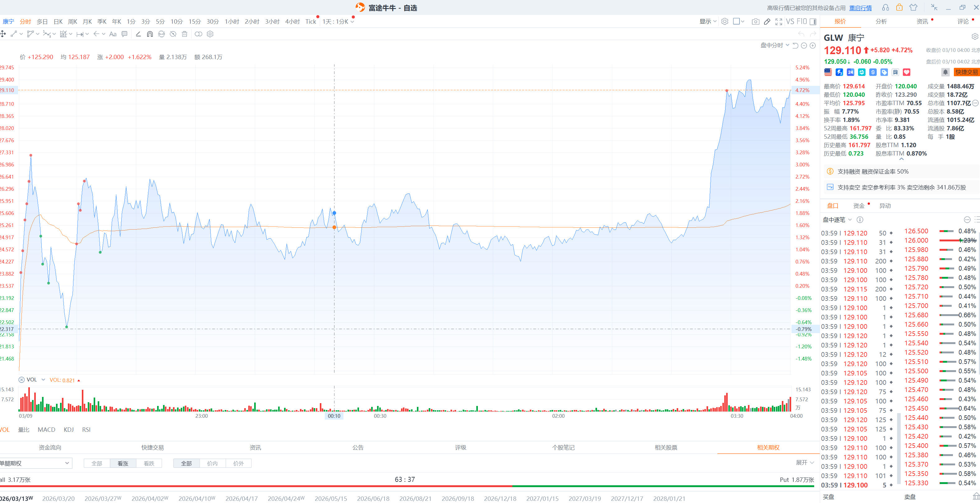Select the 价内 in-the-money filter
The width and height of the screenshot is (980, 503).
tap(212, 463)
